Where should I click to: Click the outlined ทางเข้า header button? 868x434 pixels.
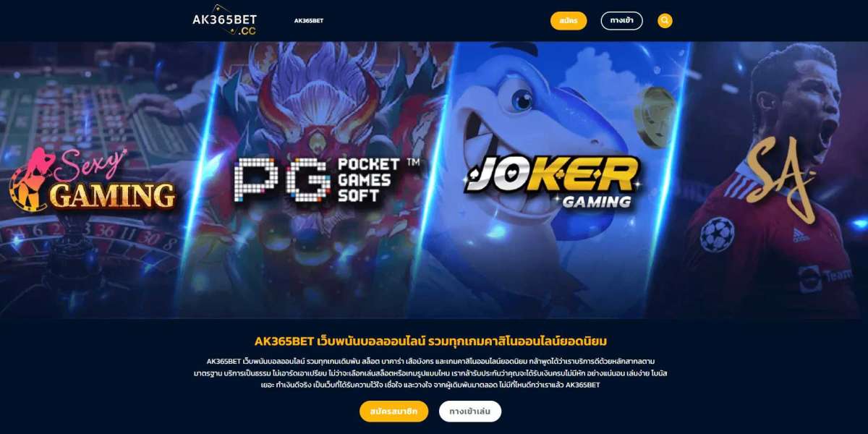[622, 21]
